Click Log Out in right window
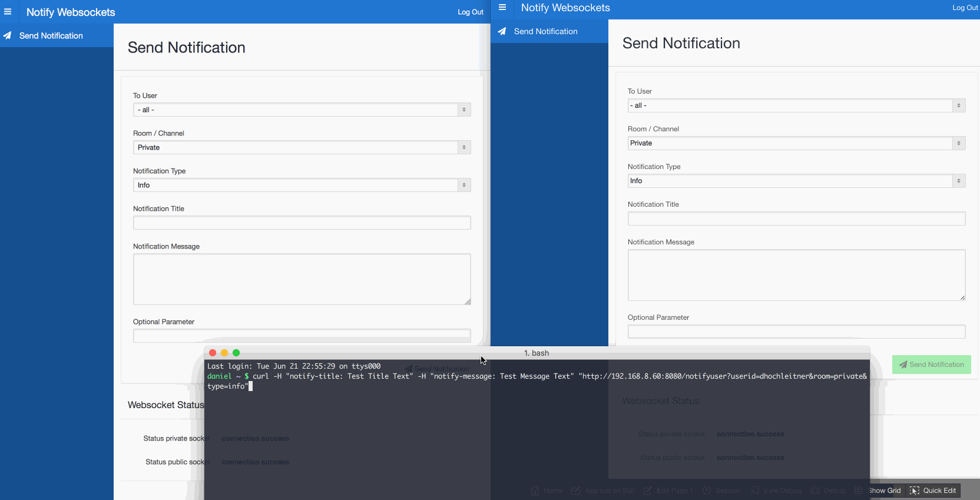Viewport: 980px width, 500px height. pyautogui.click(x=965, y=8)
